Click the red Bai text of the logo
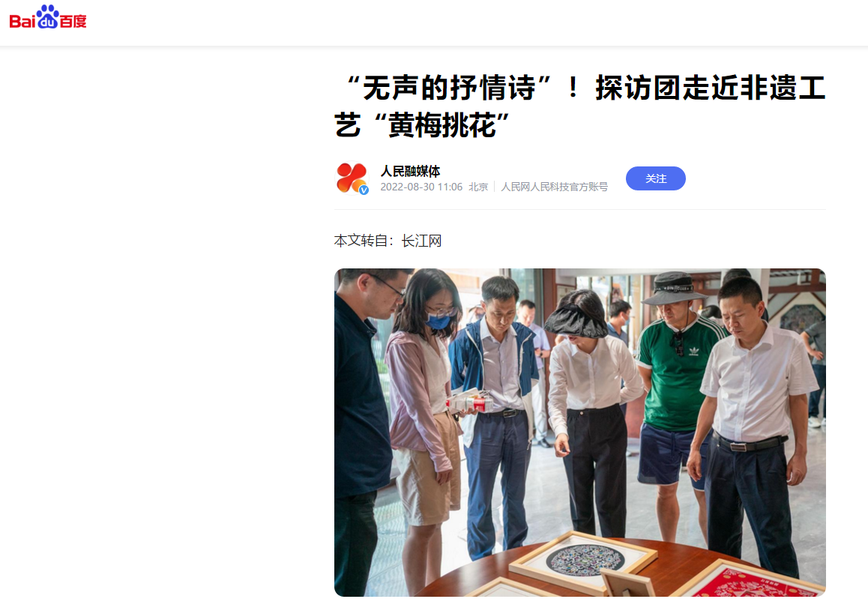 [x=22, y=21]
